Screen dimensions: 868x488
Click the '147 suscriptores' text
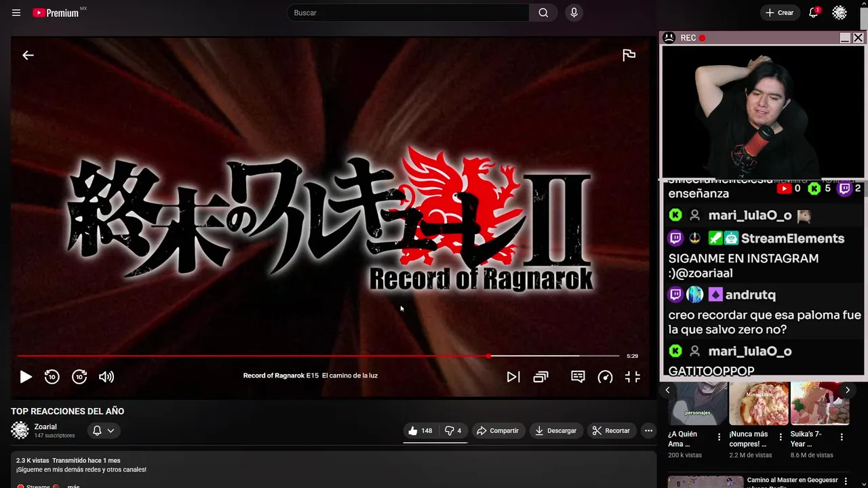[x=55, y=436]
